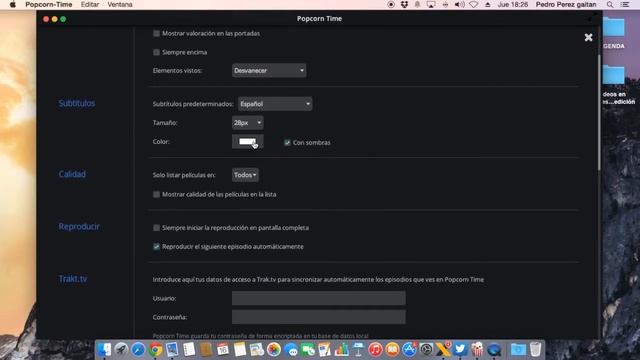Toggle the Siempre encima checkbox
640x360 pixels.
coord(156,52)
